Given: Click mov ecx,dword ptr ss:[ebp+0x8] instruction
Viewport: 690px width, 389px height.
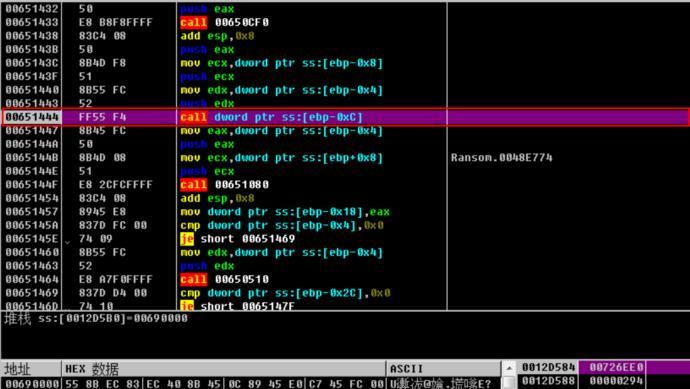Looking at the screenshot, I should point(282,158).
